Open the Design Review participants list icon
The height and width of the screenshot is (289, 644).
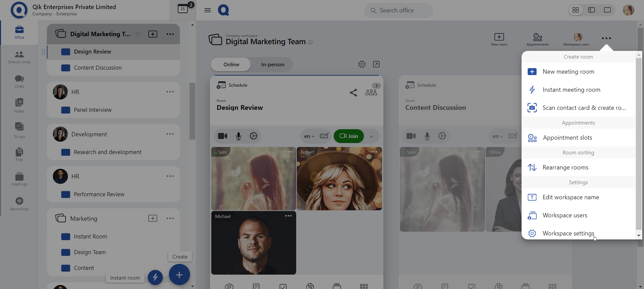click(x=371, y=92)
